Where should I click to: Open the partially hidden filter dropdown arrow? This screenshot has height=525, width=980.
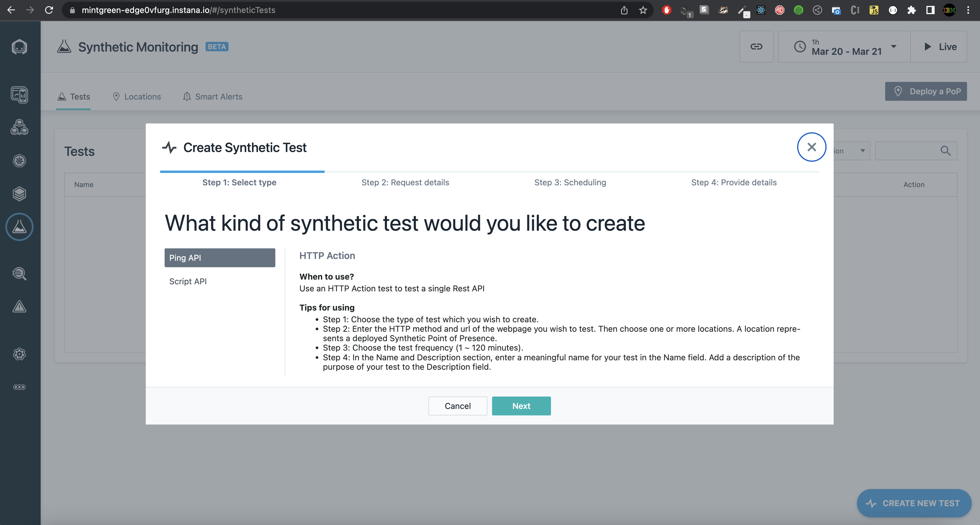pyautogui.click(x=863, y=151)
